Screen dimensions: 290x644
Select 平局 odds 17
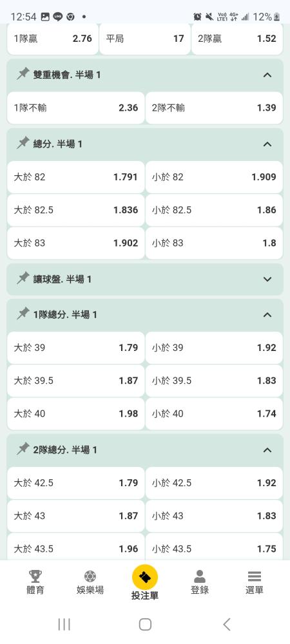click(145, 39)
